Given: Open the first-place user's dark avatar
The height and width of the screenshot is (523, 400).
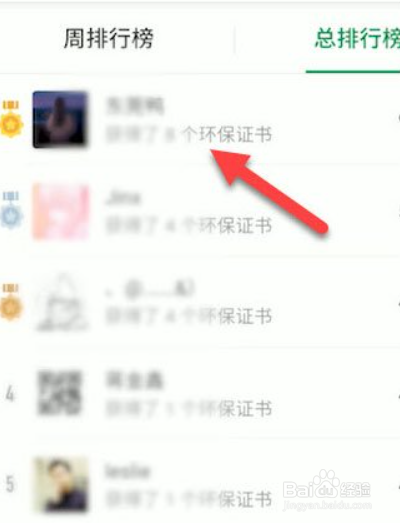Looking at the screenshot, I should (x=60, y=119).
